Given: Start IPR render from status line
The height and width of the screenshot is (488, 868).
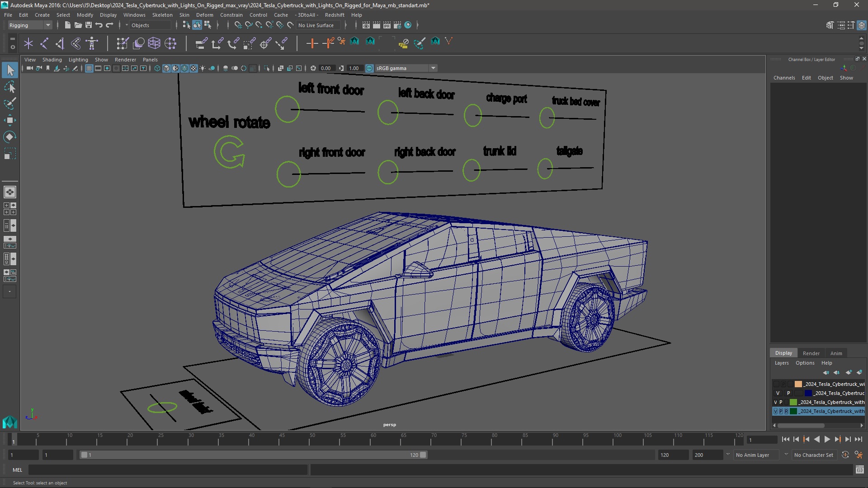Looking at the screenshot, I should (387, 25).
